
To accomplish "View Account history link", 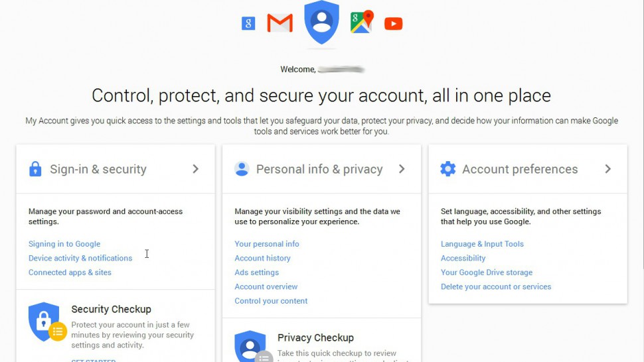I will pos(262,259).
